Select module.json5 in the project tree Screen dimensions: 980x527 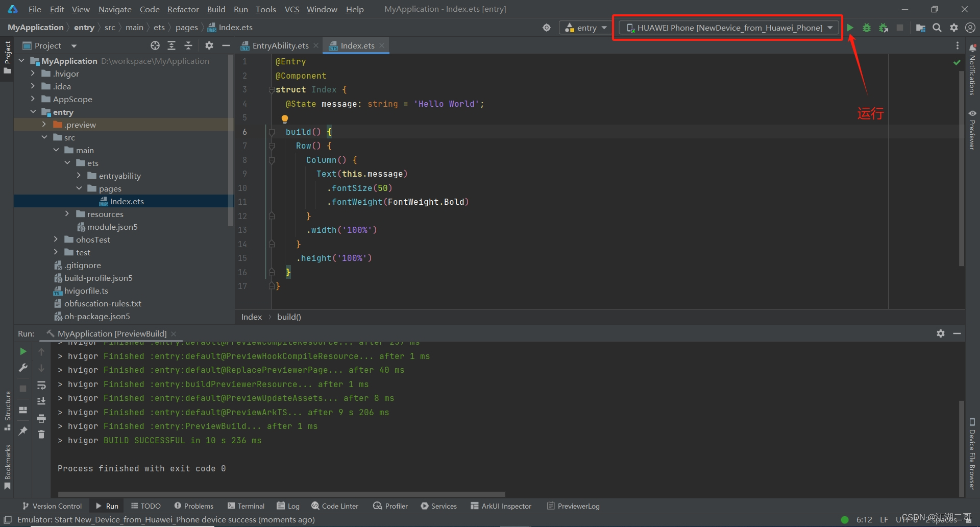click(x=112, y=227)
